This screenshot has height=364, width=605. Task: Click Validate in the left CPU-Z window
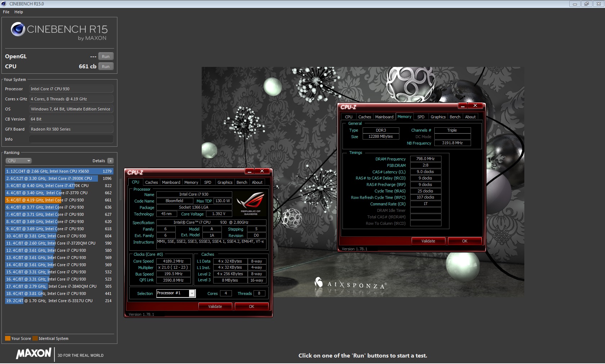click(x=215, y=306)
